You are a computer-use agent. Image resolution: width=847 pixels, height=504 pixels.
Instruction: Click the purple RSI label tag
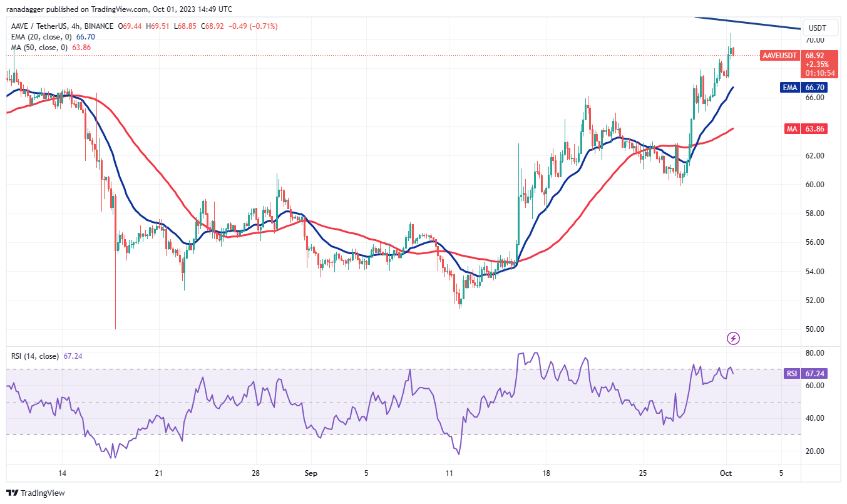(x=792, y=374)
